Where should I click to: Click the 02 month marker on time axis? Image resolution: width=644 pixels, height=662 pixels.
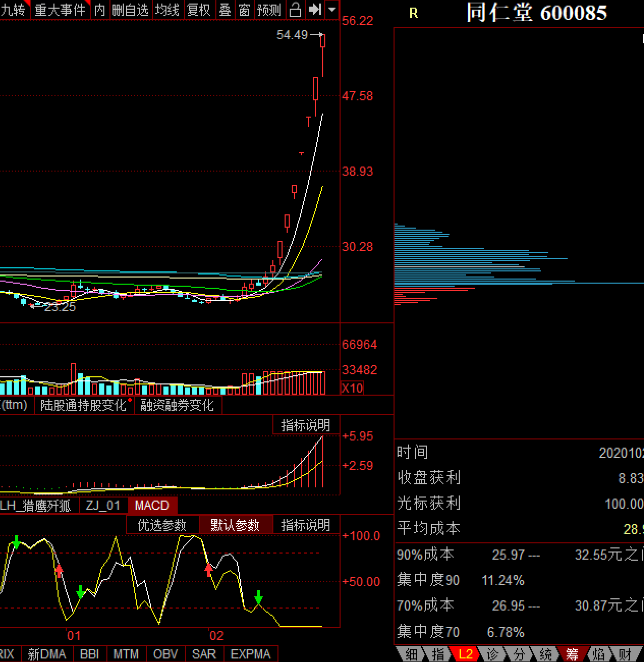point(216,636)
